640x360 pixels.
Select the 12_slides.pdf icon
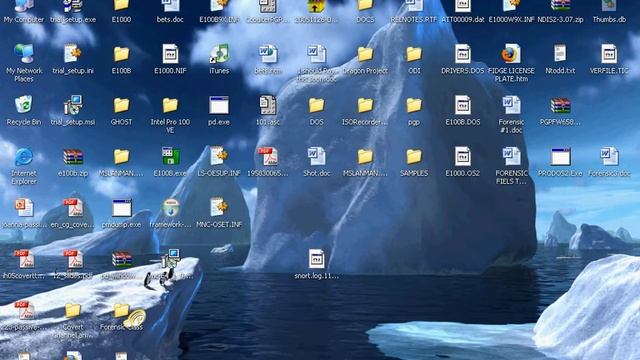click(x=73, y=259)
